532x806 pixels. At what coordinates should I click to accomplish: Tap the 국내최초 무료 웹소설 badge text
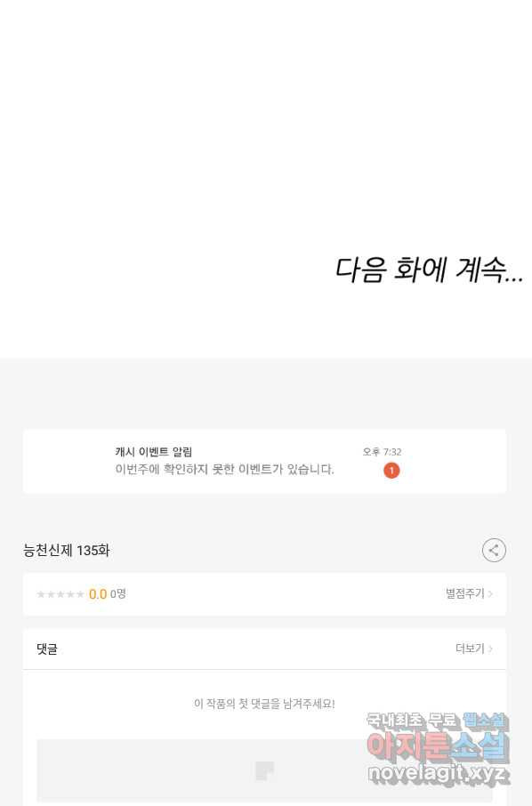click(x=437, y=721)
